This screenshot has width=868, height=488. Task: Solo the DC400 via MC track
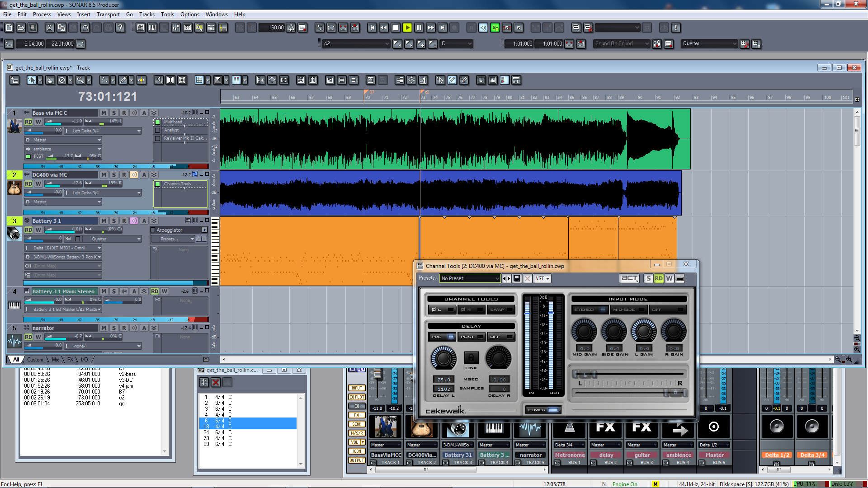(x=114, y=175)
